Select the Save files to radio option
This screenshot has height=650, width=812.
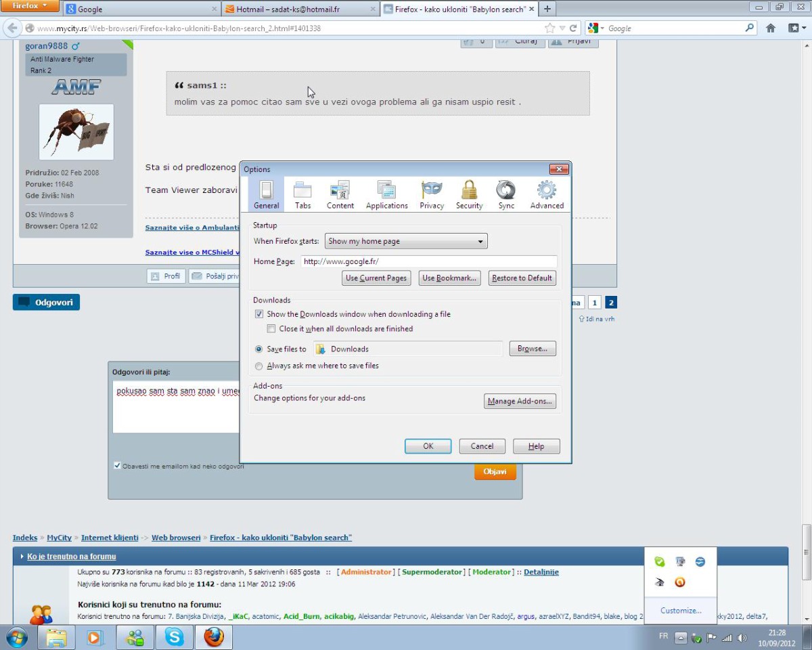[259, 349]
